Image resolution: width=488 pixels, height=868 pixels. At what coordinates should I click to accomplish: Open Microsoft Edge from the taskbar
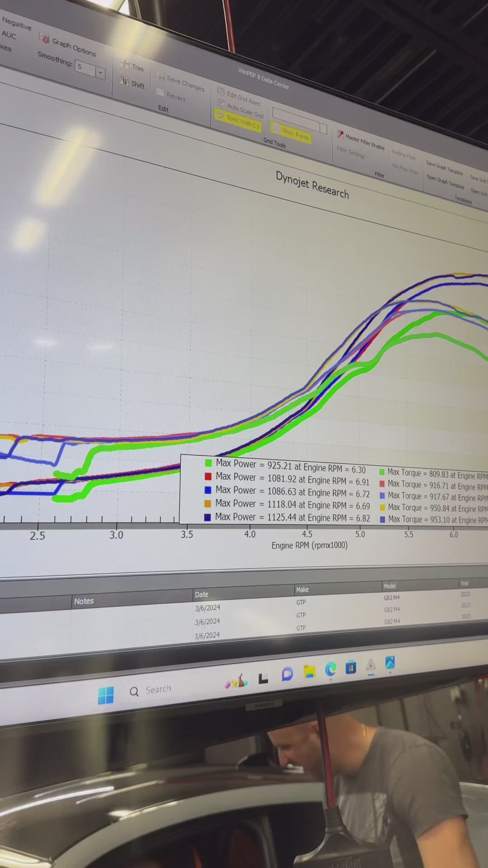click(x=331, y=669)
